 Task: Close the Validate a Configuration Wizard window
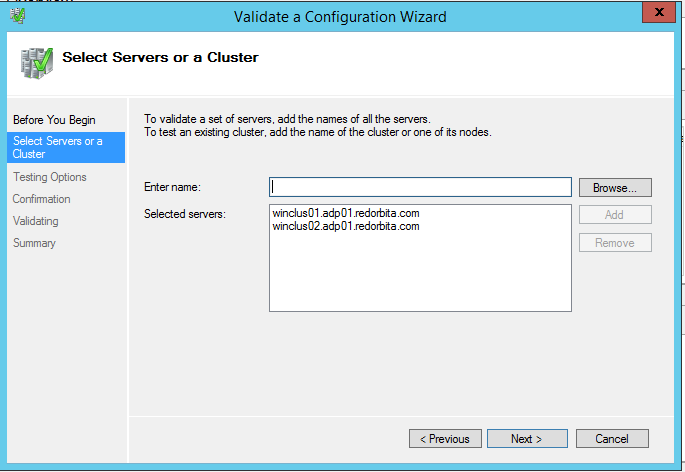(x=656, y=14)
